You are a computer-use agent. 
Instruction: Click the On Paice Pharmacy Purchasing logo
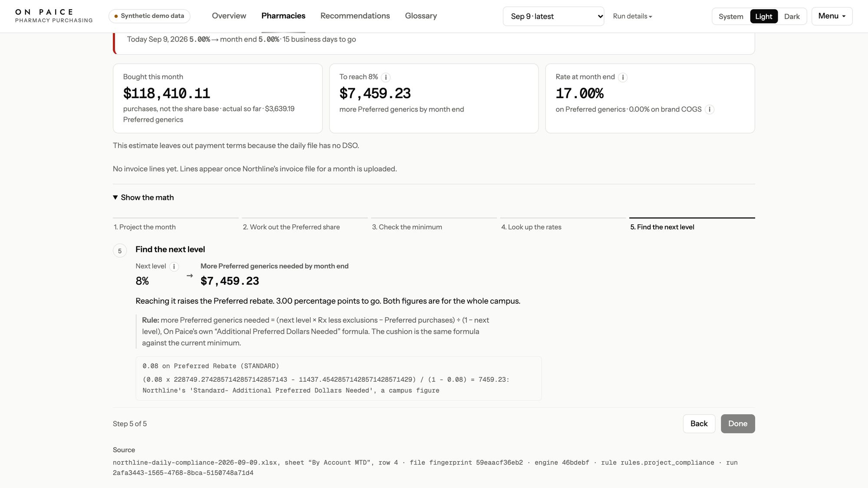[x=54, y=16]
